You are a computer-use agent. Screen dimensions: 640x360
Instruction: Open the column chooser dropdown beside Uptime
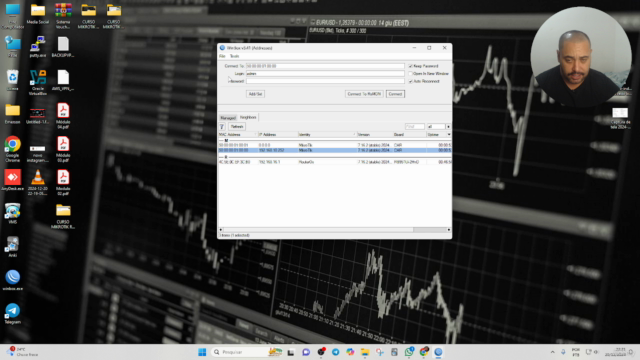point(449,135)
